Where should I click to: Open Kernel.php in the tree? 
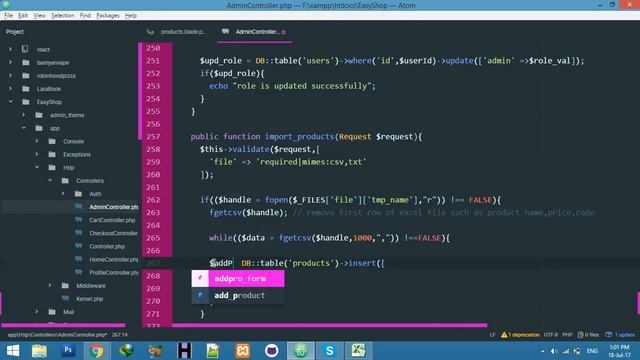click(89, 299)
